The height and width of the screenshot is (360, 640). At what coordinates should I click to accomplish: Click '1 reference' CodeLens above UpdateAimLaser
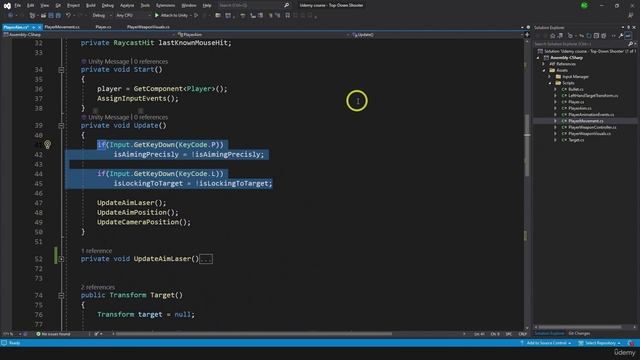click(x=96, y=251)
